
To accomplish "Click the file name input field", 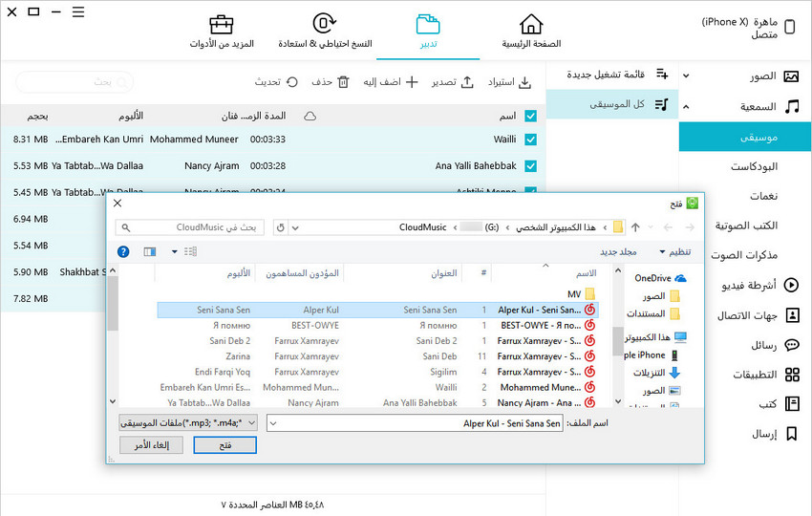I will point(415,423).
